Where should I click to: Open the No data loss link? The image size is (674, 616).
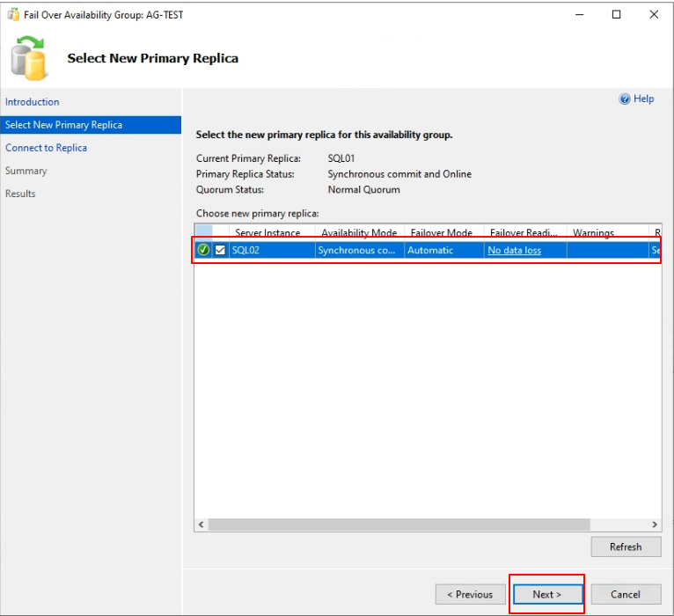514,250
